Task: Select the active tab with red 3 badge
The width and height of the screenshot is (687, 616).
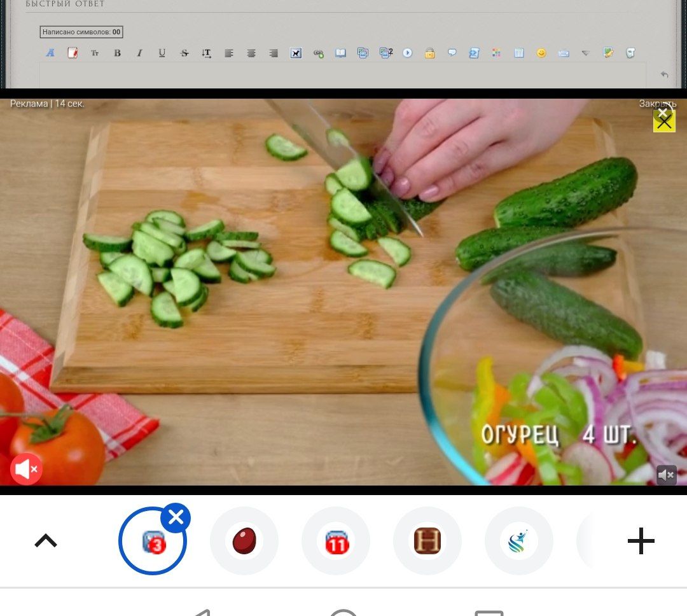Action: (x=153, y=541)
